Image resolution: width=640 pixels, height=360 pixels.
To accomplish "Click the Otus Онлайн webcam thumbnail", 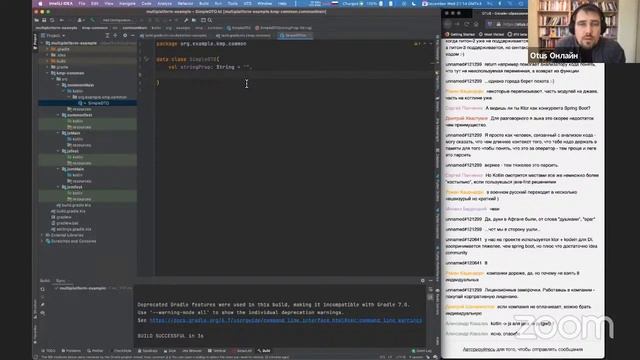I will pos(584,31).
